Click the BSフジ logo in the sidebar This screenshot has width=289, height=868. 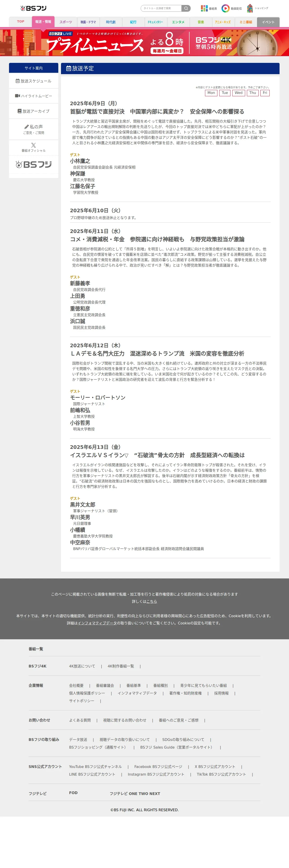coord(33,164)
